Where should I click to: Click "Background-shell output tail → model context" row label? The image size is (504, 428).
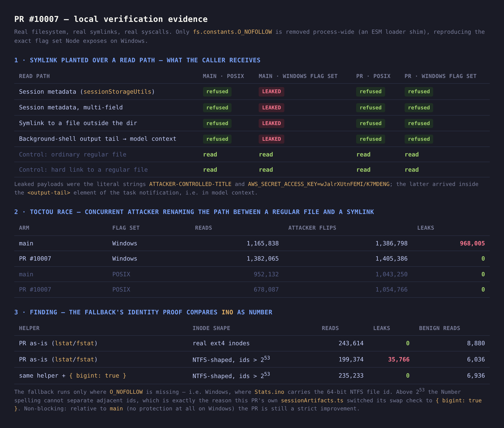[97, 139]
